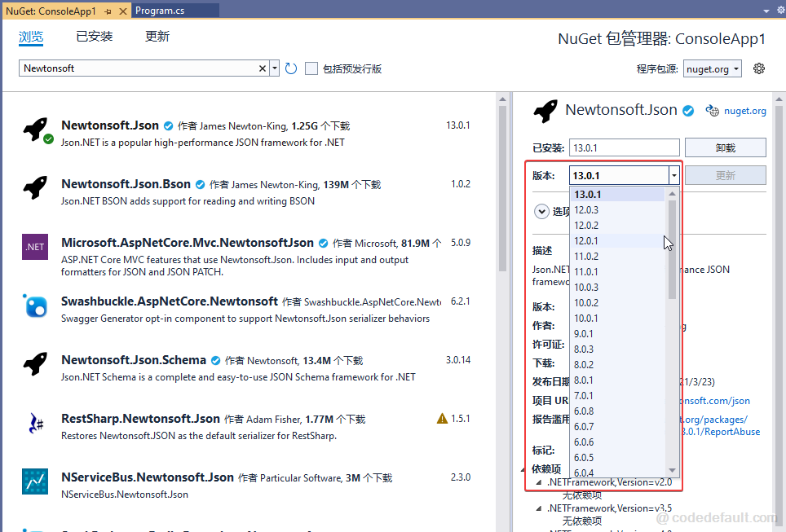This screenshot has width=786, height=532.
Task: Open the project URL link ending com/json
Action: [715, 401]
